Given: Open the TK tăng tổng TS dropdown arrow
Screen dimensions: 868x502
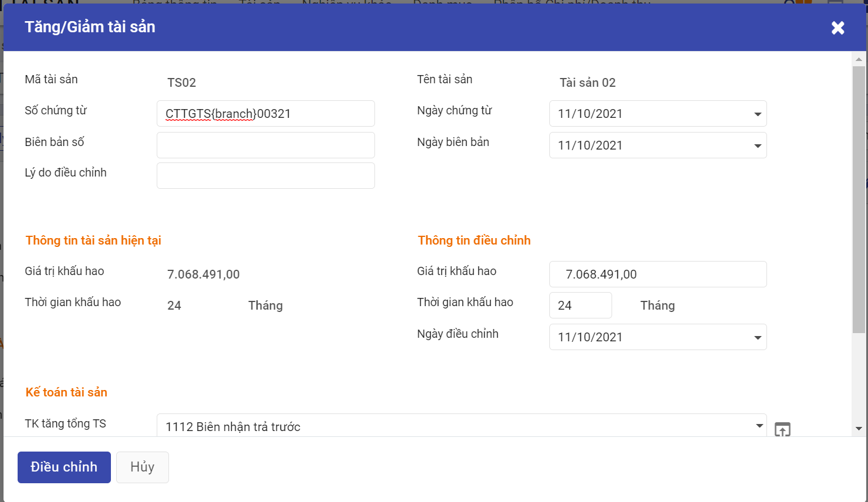Looking at the screenshot, I should click(x=759, y=426).
